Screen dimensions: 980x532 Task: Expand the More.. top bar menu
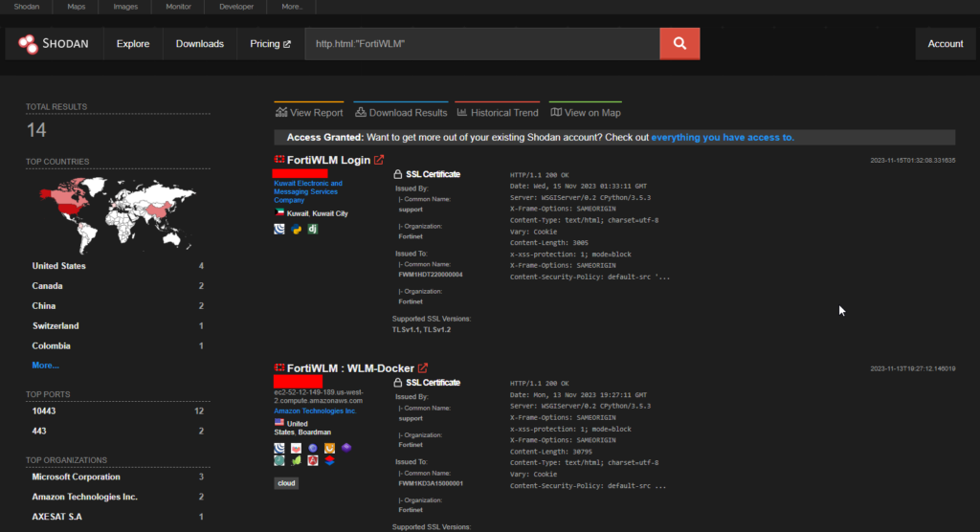(291, 7)
